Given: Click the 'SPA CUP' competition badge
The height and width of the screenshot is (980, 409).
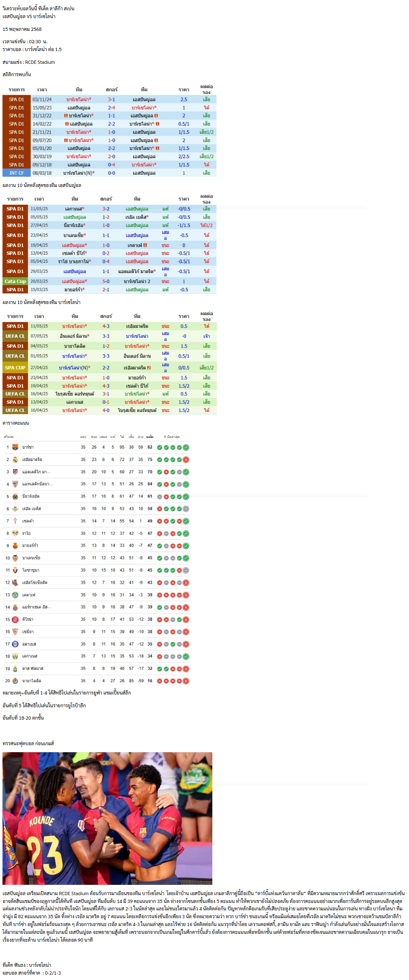Looking at the screenshot, I should [15, 367].
